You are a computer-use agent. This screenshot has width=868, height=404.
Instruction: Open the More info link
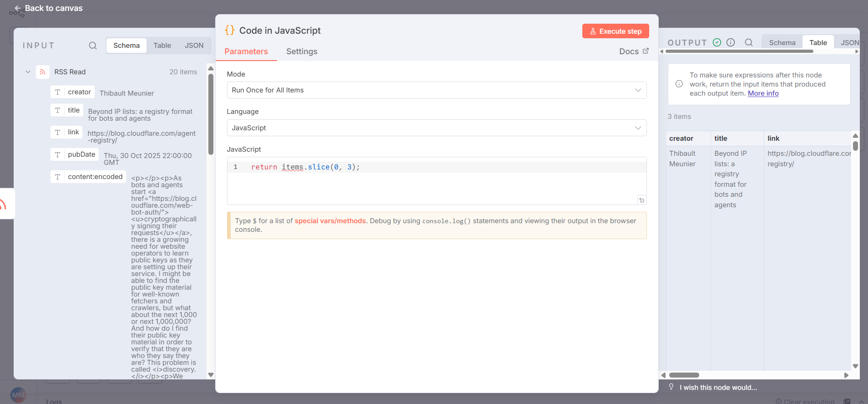pyautogui.click(x=763, y=93)
